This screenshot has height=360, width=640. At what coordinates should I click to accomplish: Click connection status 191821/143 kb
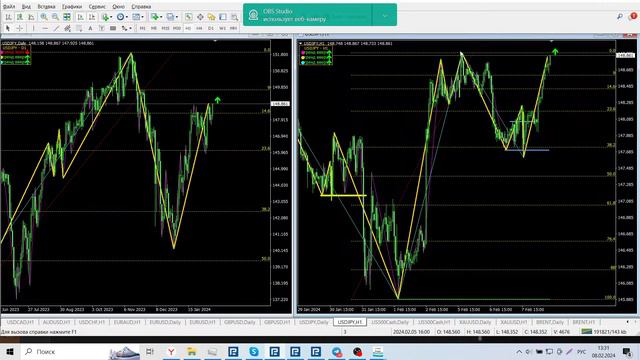[x=604, y=332]
